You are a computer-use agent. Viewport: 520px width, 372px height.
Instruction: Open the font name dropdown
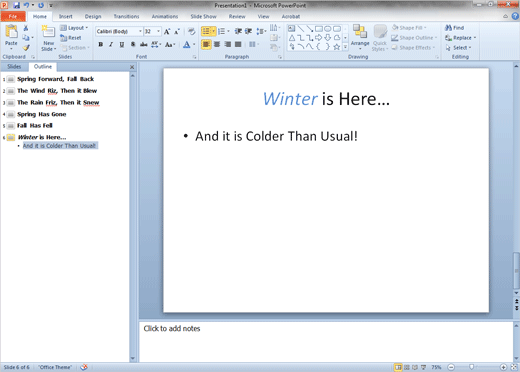tap(140, 31)
